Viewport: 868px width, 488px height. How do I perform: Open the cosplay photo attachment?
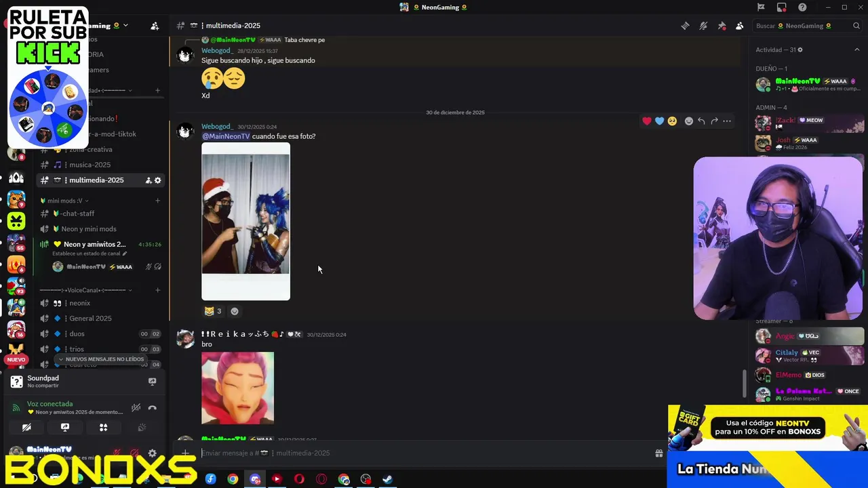[x=245, y=221]
